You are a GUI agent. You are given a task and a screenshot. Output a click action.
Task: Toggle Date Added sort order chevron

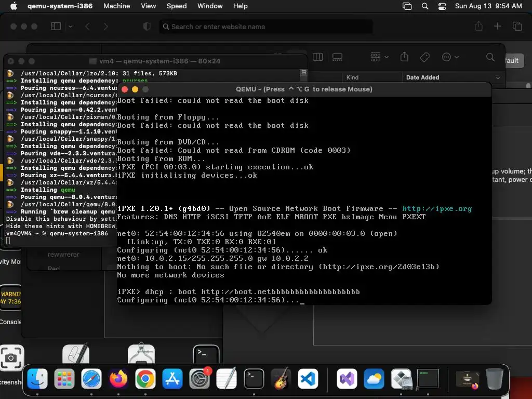(498, 78)
